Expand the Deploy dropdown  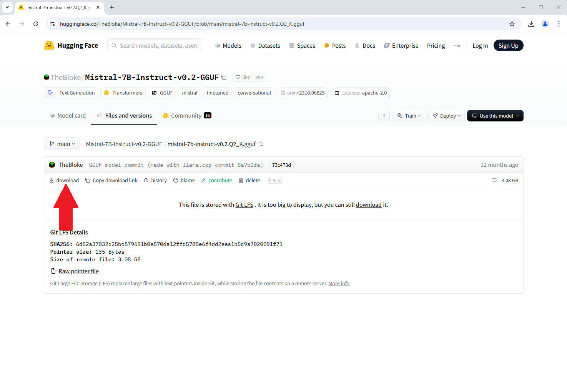(446, 116)
